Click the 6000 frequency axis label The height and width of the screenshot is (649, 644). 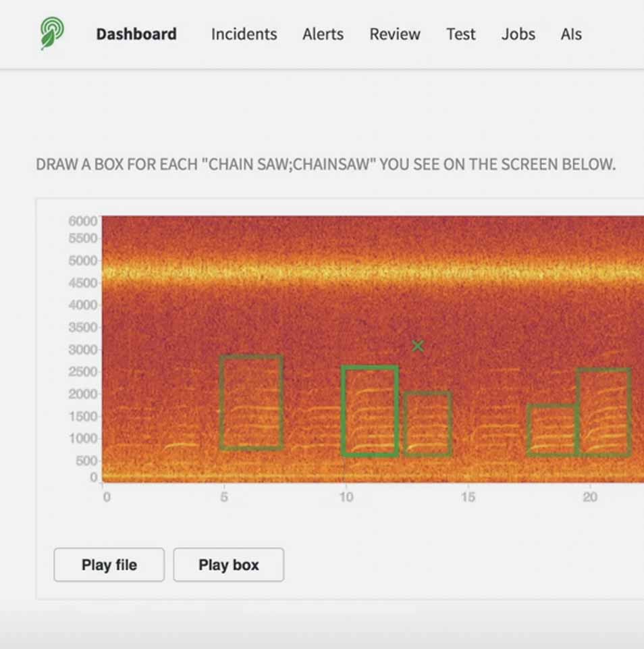click(83, 221)
